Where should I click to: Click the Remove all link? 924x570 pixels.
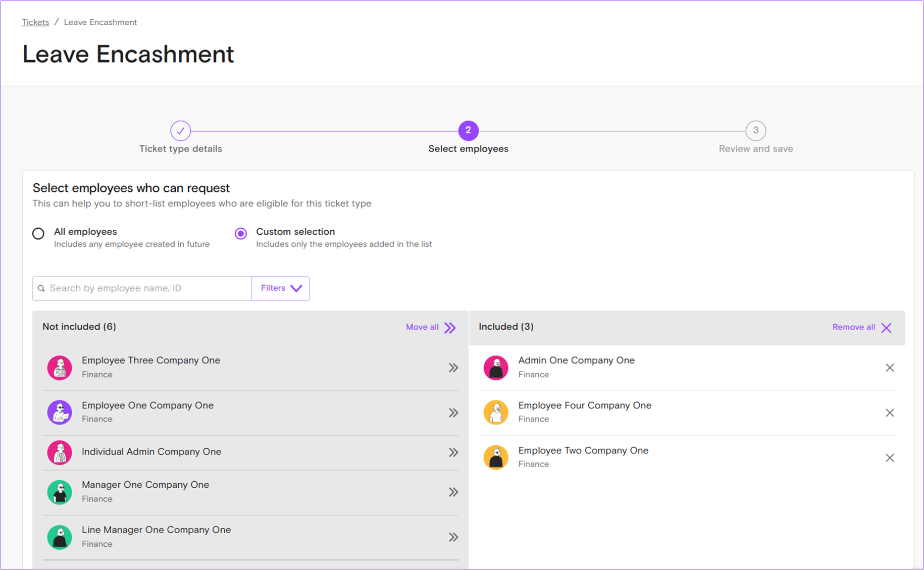click(x=862, y=327)
